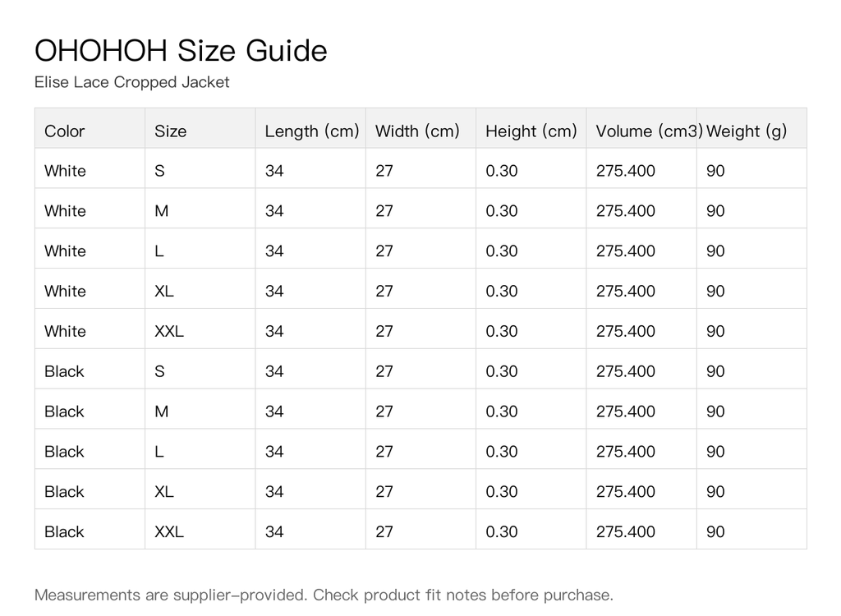The height and width of the screenshot is (616, 841).
Task: Select the Width (cm) header cell
Action: [421, 128]
